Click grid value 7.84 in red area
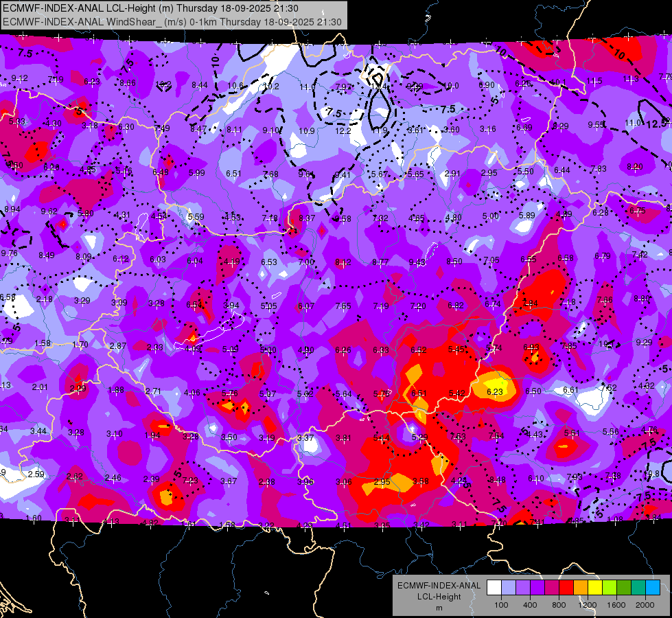Image resolution: width=672 pixels, height=618 pixels. pyautogui.click(x=530, y=304)
